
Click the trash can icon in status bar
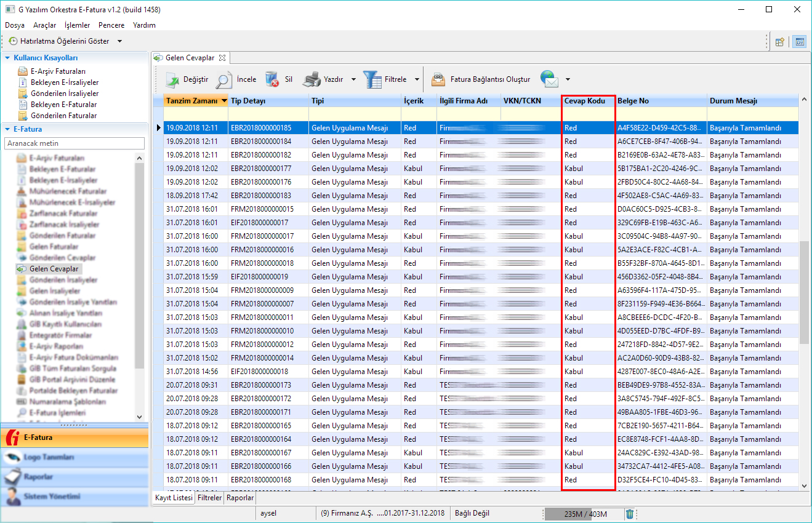[x=630, y=514]
